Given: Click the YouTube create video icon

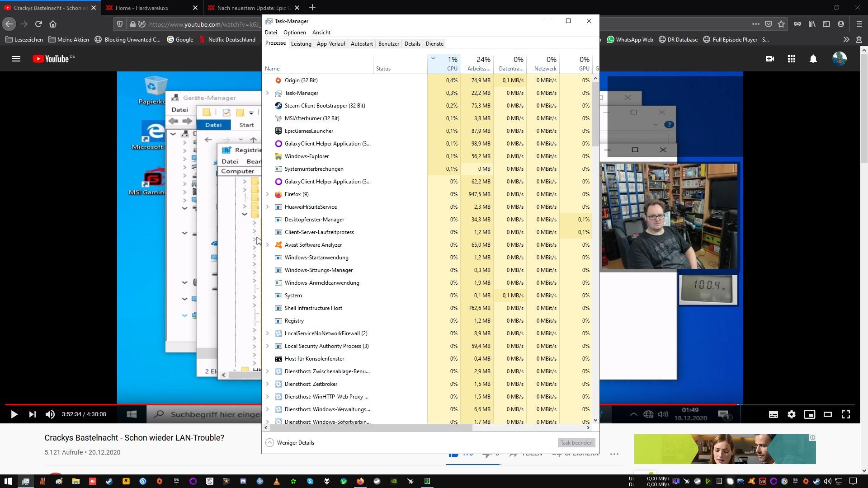Looking at the screenshot, I should click(x=770, y=59).
